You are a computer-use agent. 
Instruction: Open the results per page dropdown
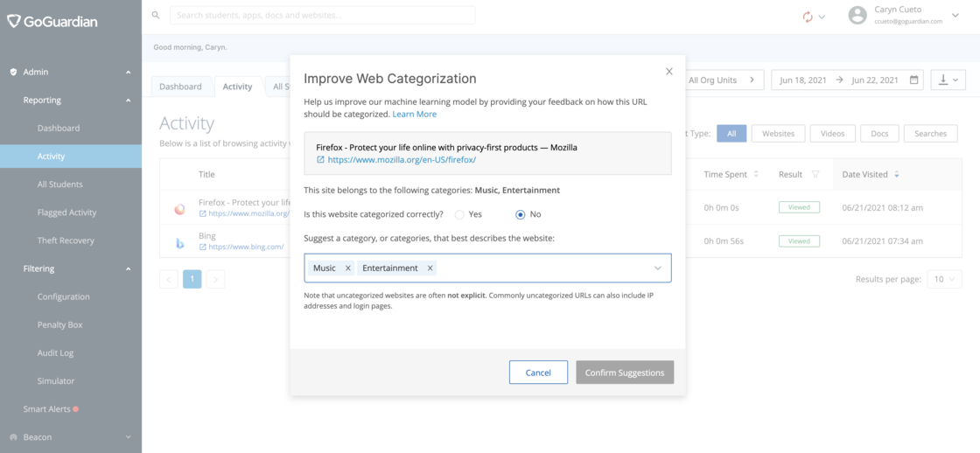[x=944, y=279]
